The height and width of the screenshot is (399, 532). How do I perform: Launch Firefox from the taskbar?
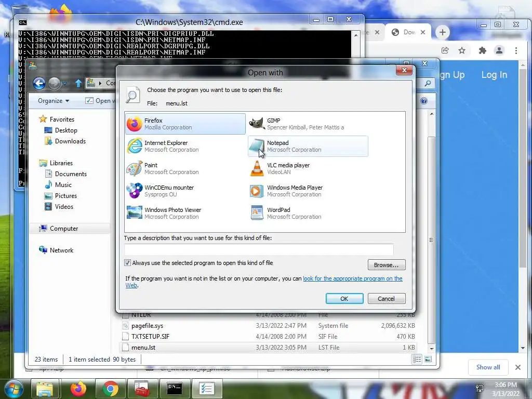pyautogui.click(x=78, y=389)
